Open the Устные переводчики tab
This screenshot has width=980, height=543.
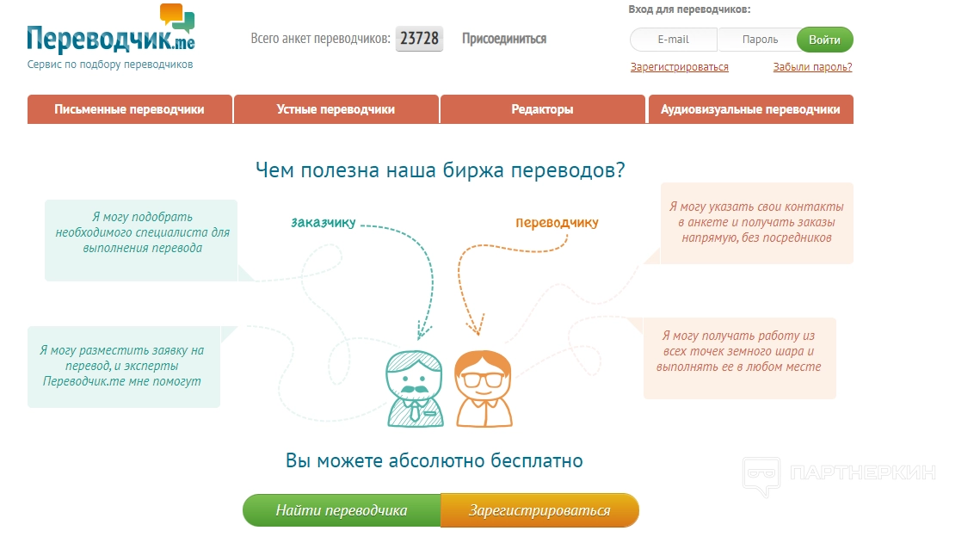336,109
